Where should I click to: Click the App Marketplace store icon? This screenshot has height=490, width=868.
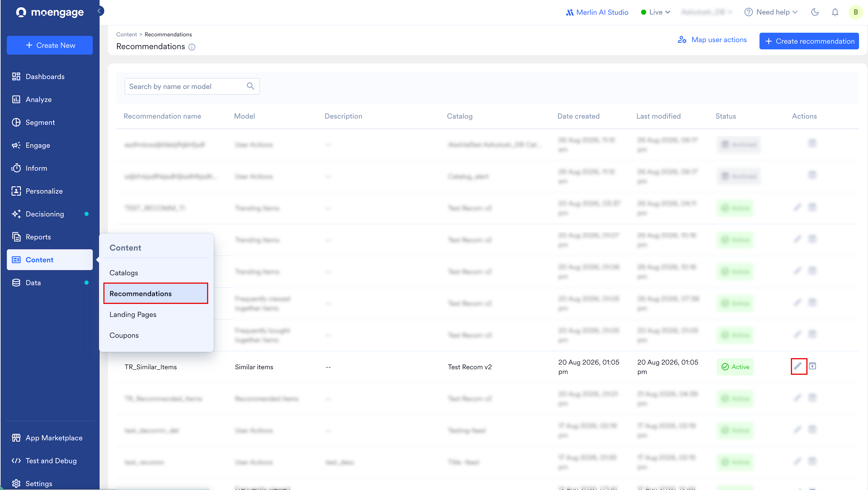pyautogui.click(x=16, y=438)
